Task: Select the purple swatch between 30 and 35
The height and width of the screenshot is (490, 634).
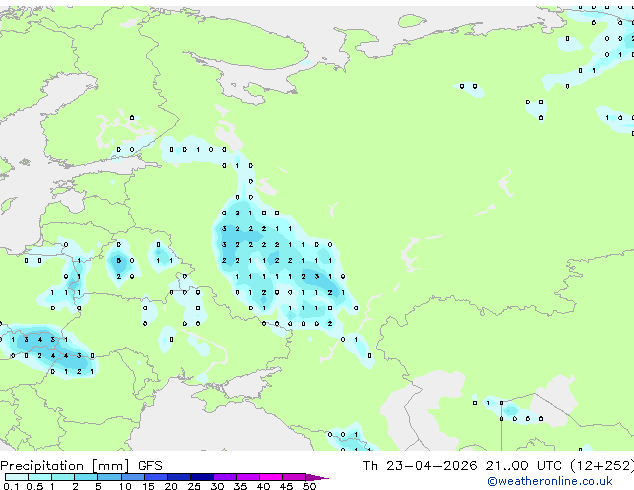Action: tap(224, 477)
